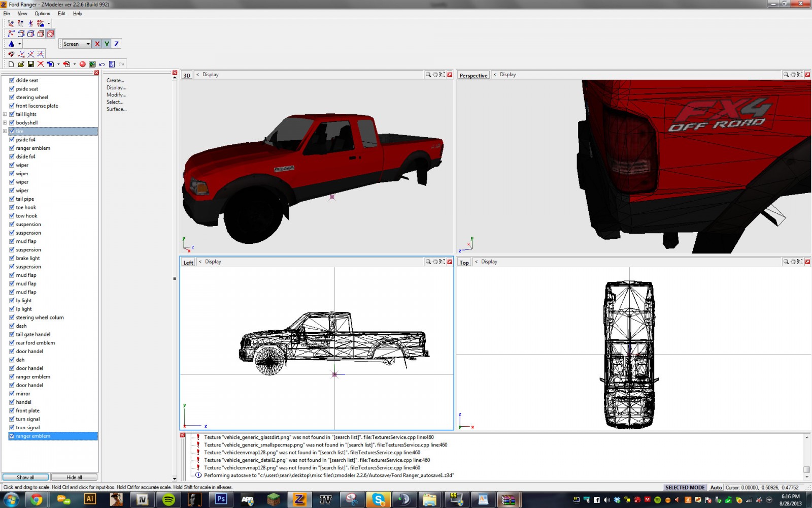Click the zoom magnifier in 3D viewport
The height and width of the screenshot is (508, 812).
tap(428, 75)
